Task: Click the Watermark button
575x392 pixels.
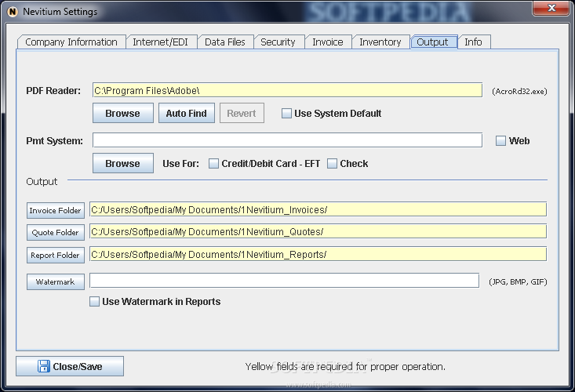Action: pyautogui.click(x=56, y=281)
